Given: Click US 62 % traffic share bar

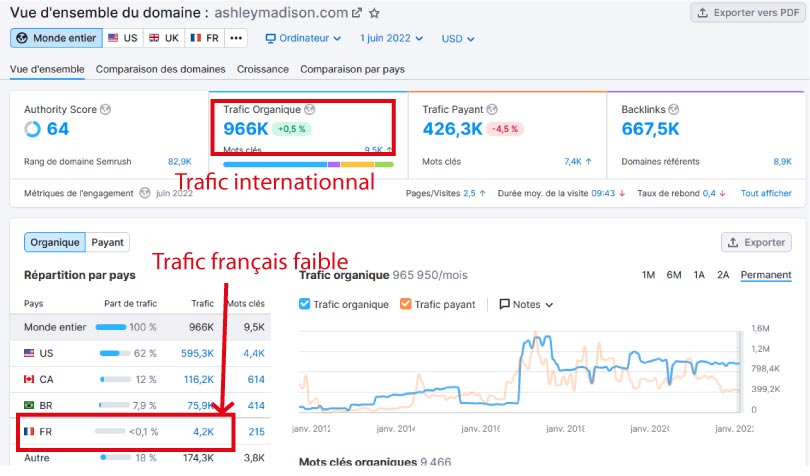Looking at the screenshot, I should pyautogui.click(x=115, y=354).
